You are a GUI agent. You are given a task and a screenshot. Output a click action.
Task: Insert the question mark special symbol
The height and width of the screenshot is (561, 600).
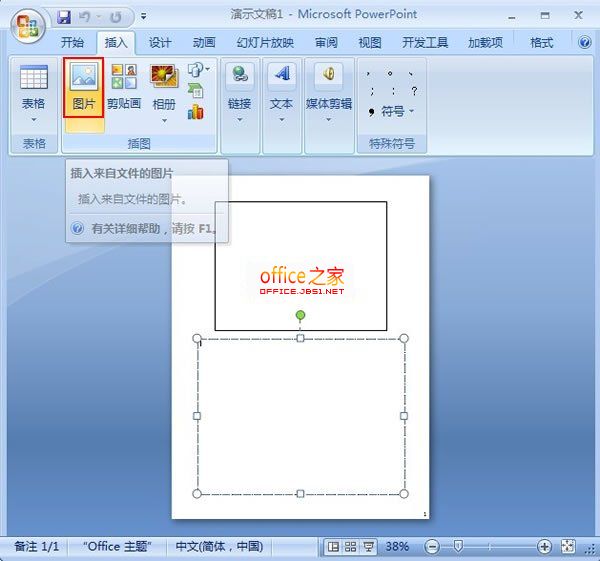pyautogui.click(x=414, y=91)
